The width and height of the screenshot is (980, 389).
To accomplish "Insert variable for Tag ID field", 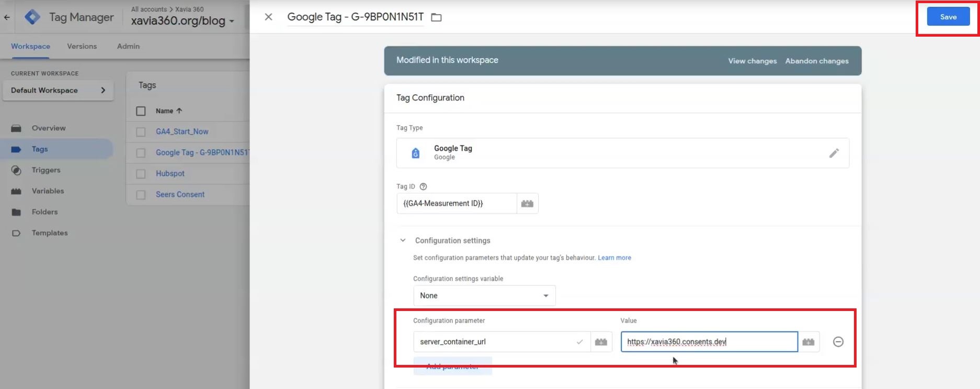I will [527, 203].
